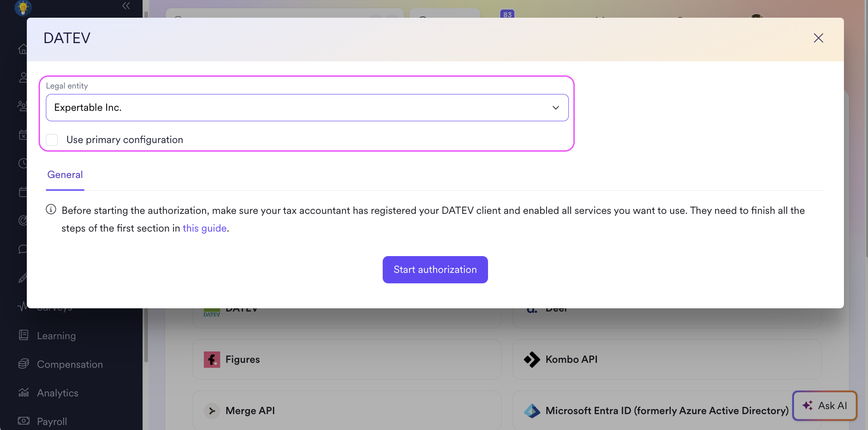The image size is (868, 430).
Task: Click the Home icon in the sidebar
Action: [x=22, y=49]
